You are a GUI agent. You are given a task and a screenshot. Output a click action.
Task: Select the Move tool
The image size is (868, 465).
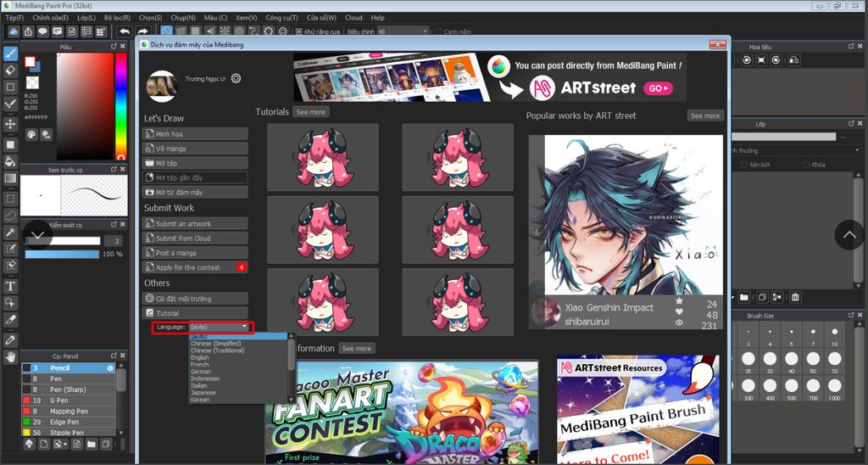(11, 124)
